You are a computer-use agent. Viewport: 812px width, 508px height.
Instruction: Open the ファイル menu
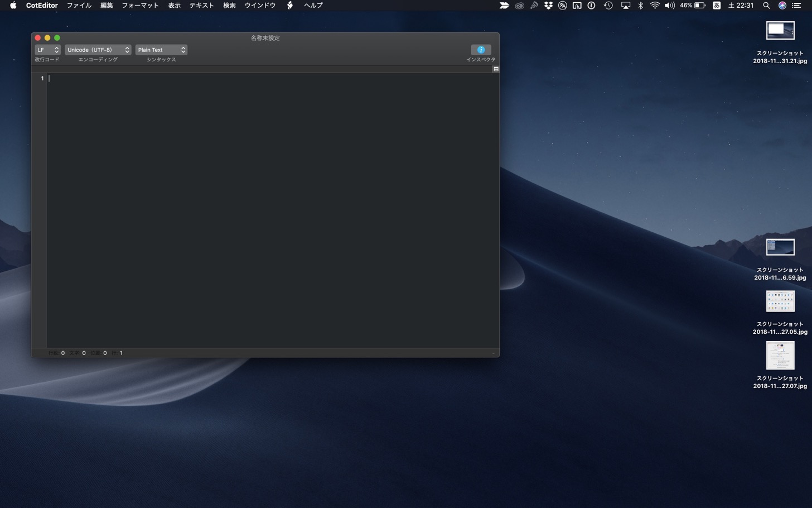[79, 5]
